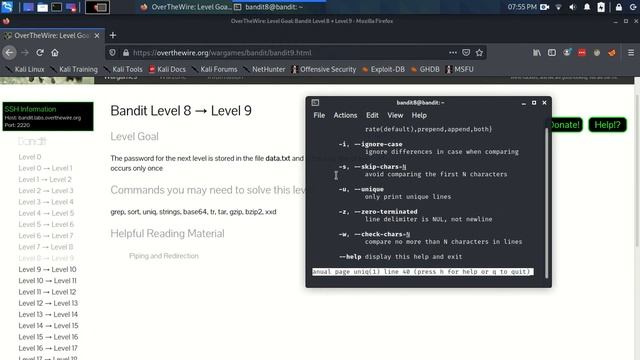Go to Level 16 → Level 17 in sidebar

click(48, 348)
